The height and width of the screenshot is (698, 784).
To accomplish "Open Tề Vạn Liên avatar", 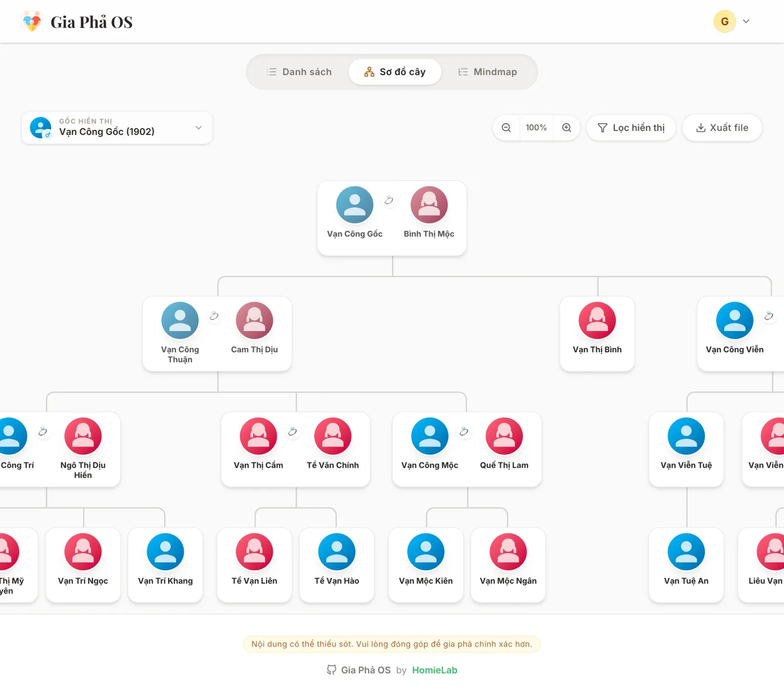I will (x=254, y=552).
